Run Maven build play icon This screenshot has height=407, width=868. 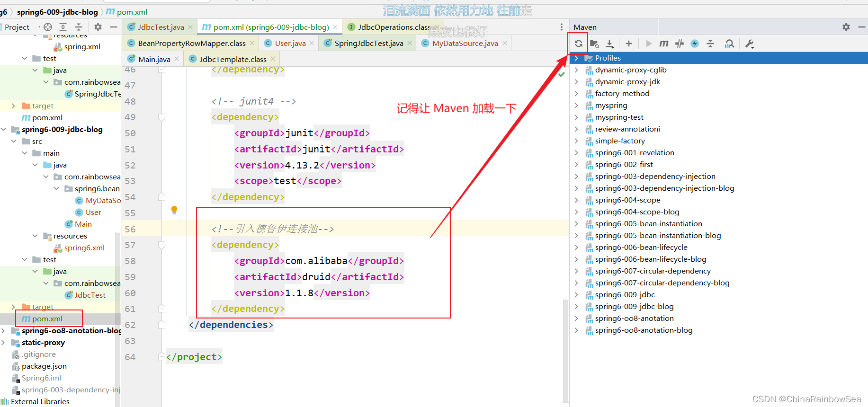point(649,44)
